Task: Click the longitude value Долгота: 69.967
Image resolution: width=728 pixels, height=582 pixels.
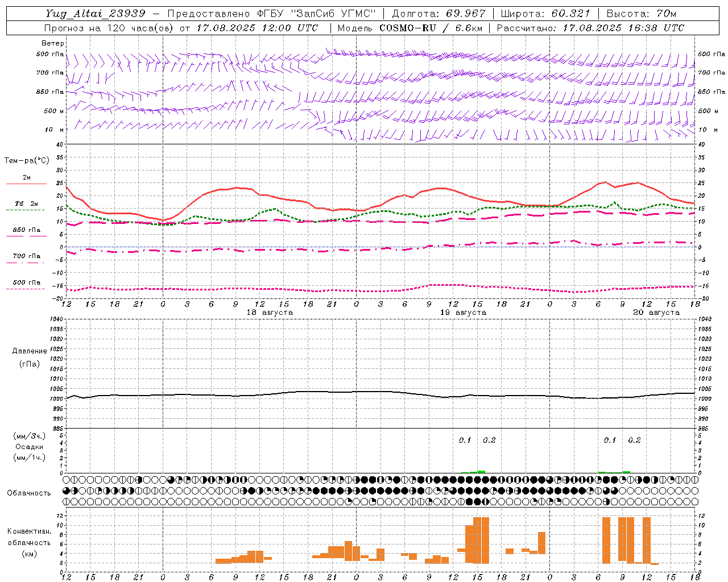Action: tap(439, 13)
